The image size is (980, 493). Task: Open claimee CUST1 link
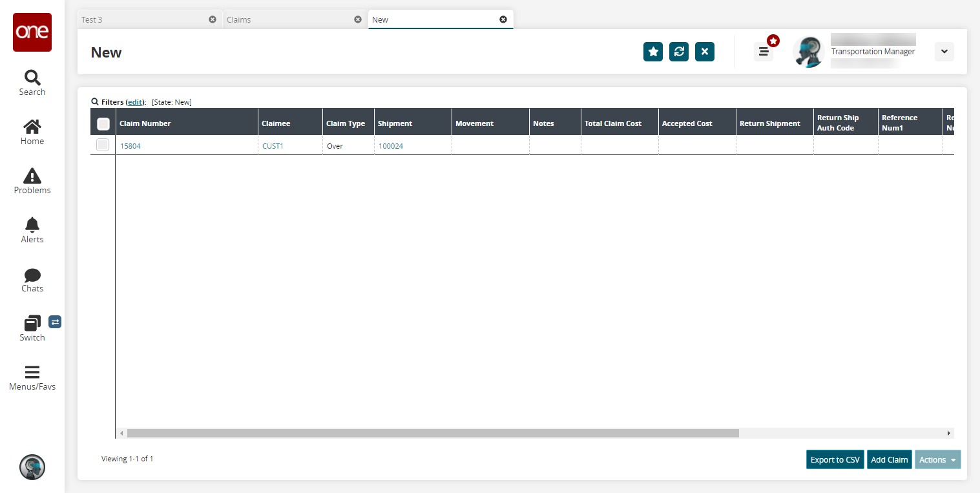point(273,146)
